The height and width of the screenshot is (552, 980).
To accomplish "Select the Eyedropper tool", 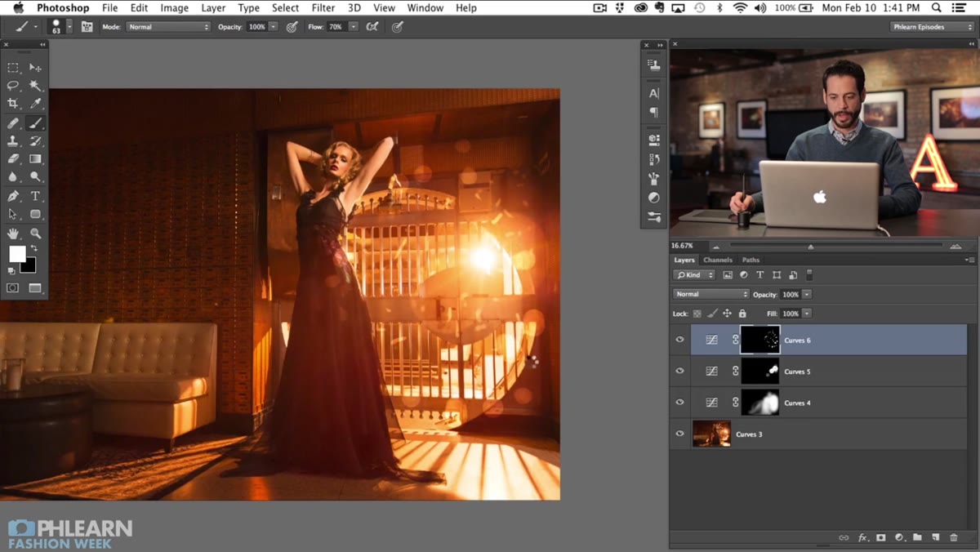I will coord(35,104).
